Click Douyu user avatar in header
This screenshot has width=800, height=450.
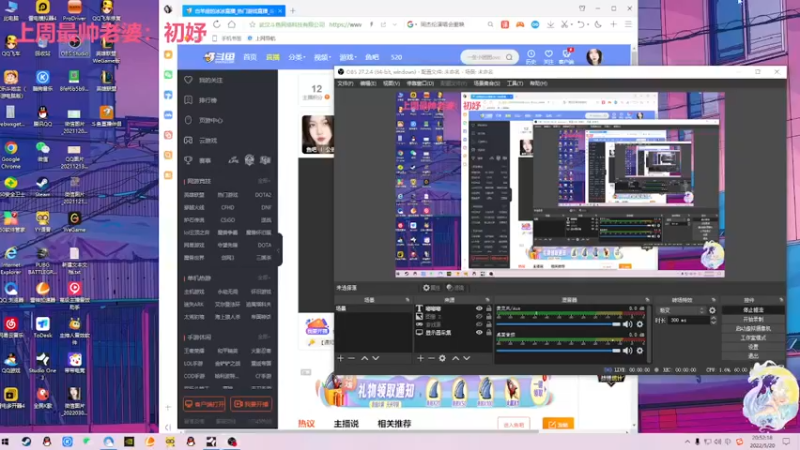click(x=594, y=57)
